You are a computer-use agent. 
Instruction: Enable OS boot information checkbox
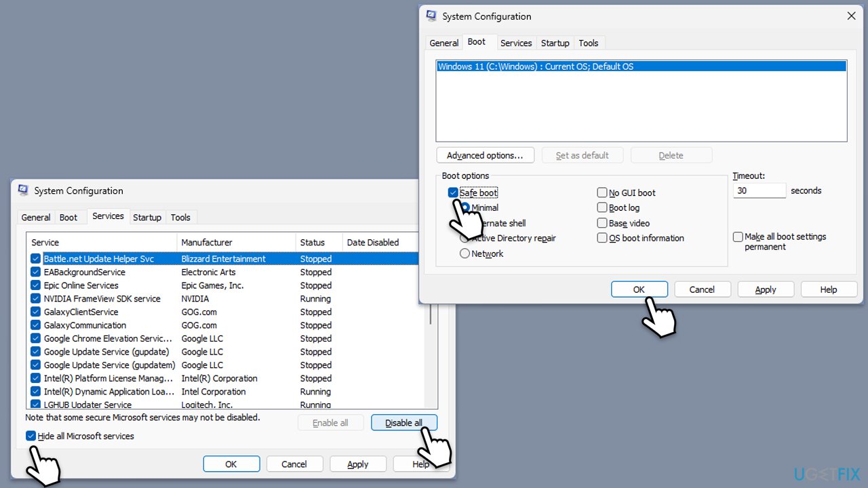(602, 238)
